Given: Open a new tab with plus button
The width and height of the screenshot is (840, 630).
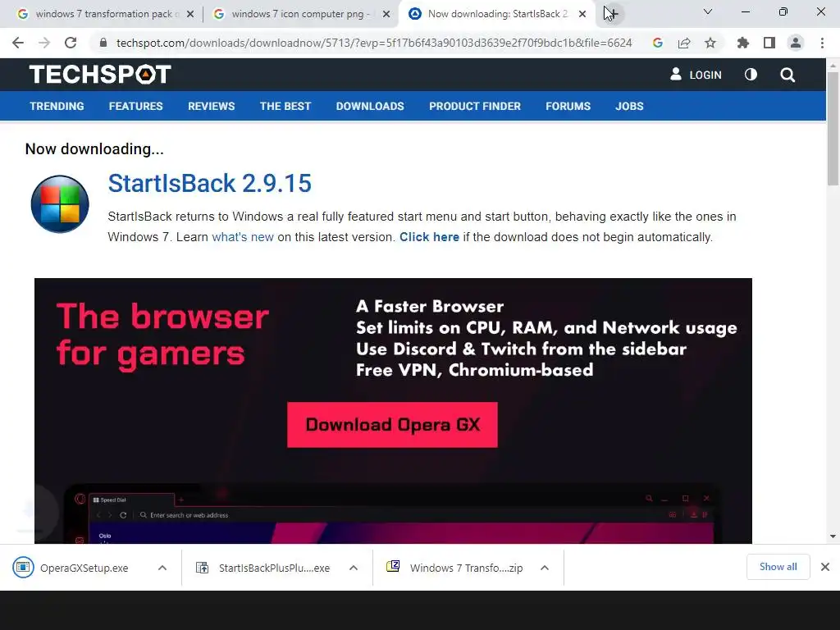Looking at the screenshot, I should pyautogui.click(x=612, y=14).
